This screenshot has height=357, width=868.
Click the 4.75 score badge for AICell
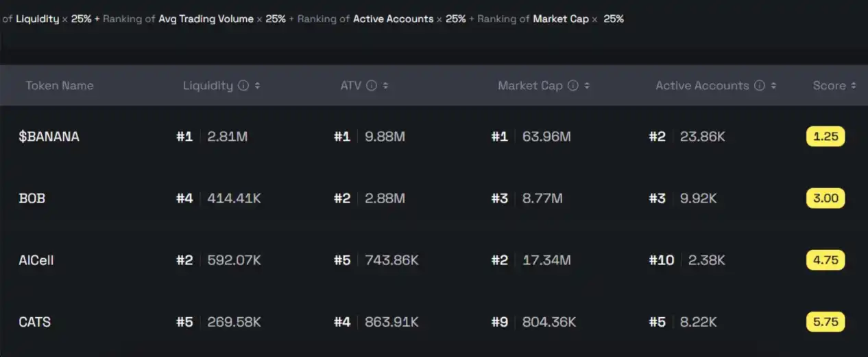pos(825,260)
